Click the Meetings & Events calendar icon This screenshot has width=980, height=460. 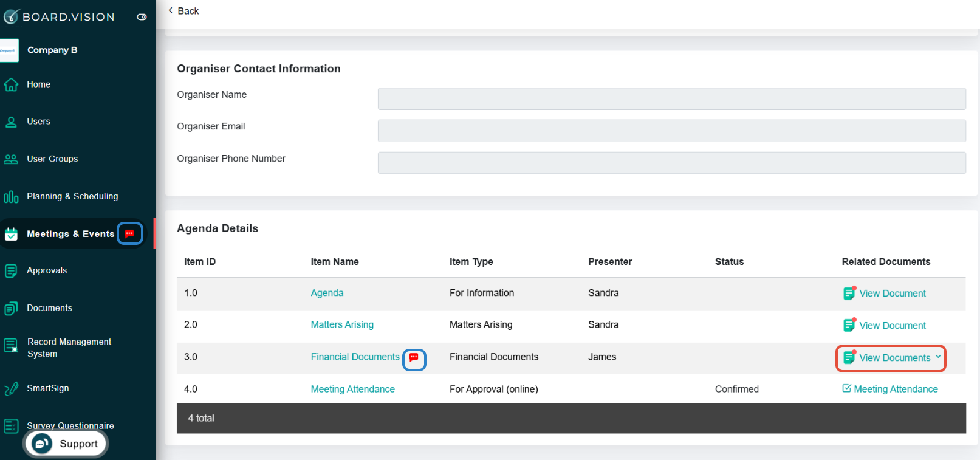11,234
